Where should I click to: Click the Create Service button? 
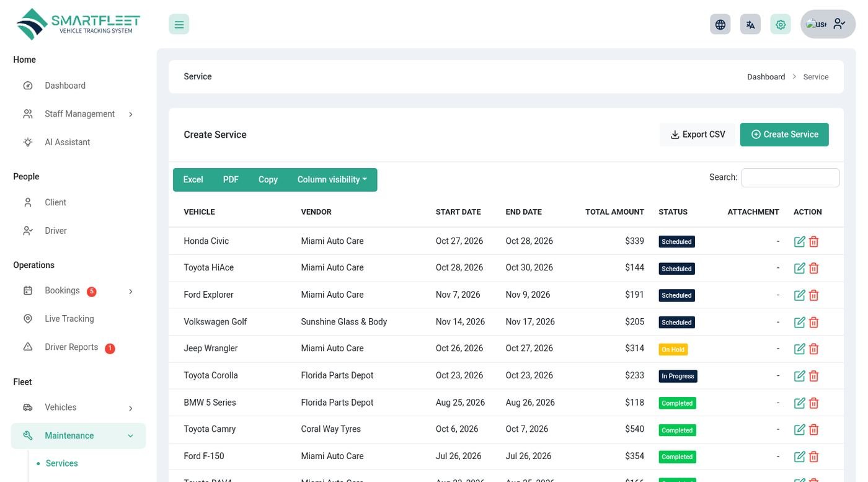tap(784, 135)
